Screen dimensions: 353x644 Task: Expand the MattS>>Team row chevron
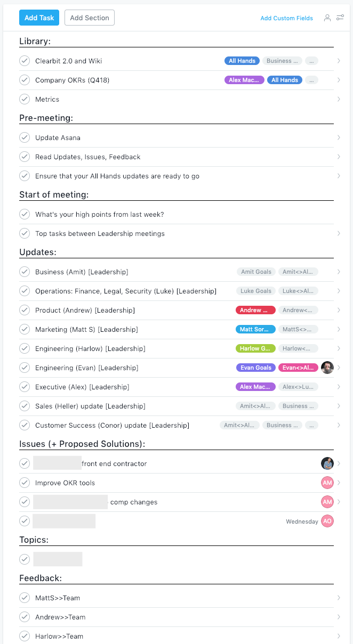pyautogui.click(x=339, y=598)
